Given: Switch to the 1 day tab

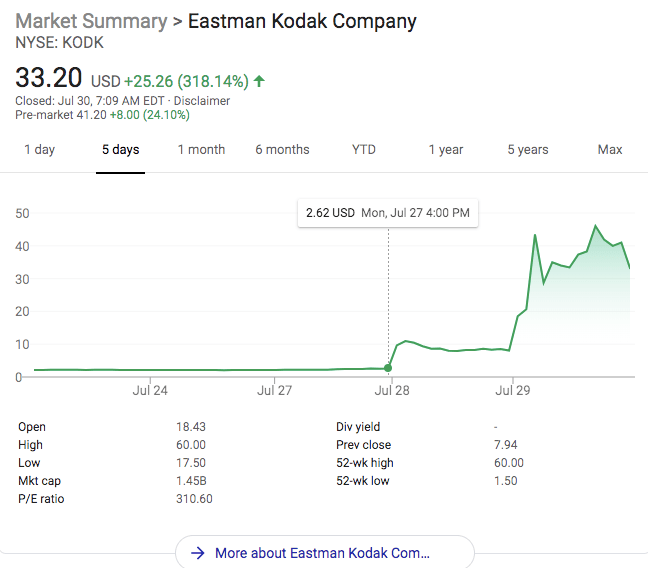Looking at the screenshot, I should click(39, 150).
